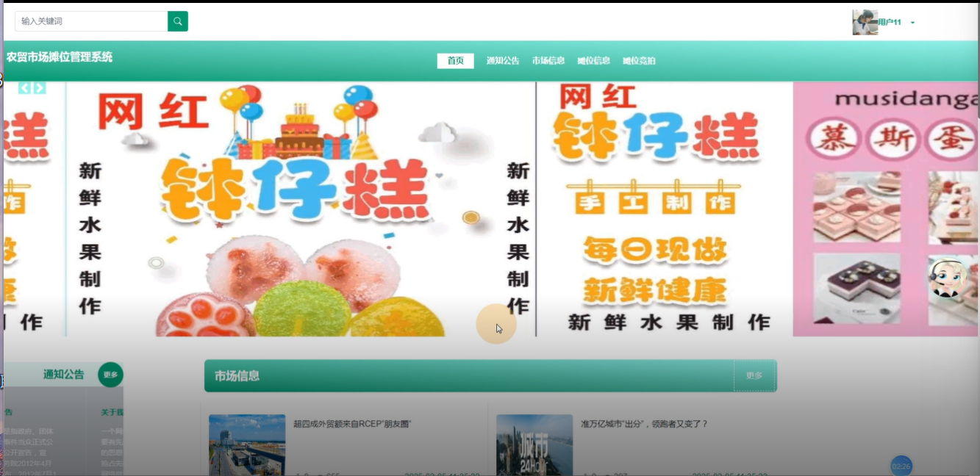Open the middle 网红钵仔糕 手工制作 slide
The height and width of the screenshot is (476, 980).
[665, 209]
